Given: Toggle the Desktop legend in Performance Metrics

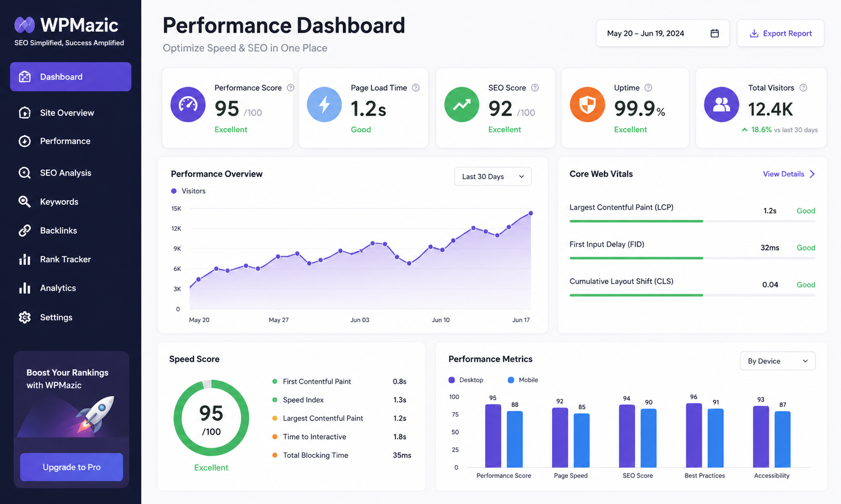Looking at the screenshot, I should (466, 380).
